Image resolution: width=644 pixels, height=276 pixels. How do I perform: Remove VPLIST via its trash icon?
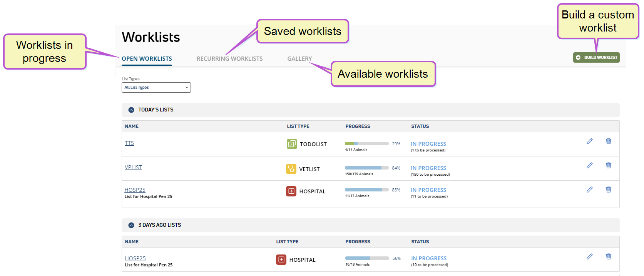[609, 165]
